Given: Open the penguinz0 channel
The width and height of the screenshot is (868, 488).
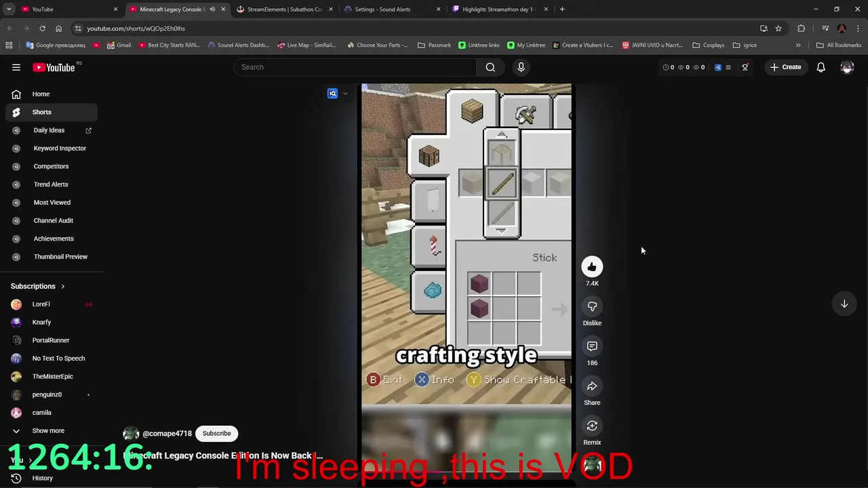Looking at the screenshot, I should coord(52,394).
